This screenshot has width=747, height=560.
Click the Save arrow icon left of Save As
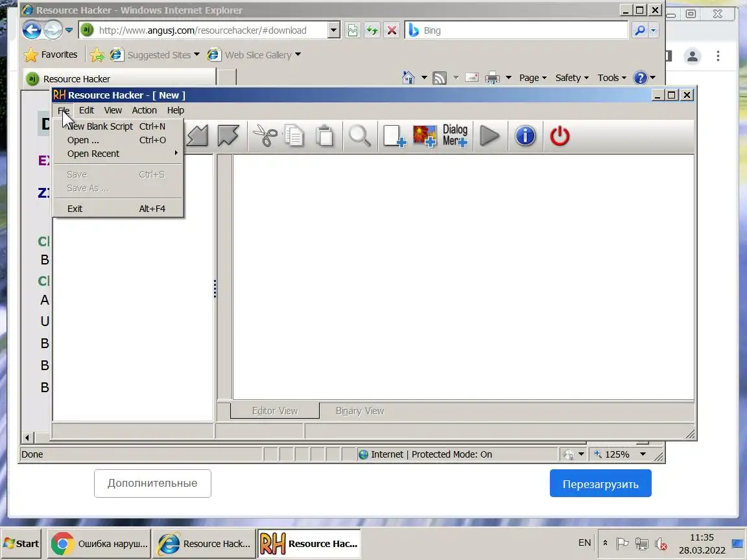(x=197, y=135)
